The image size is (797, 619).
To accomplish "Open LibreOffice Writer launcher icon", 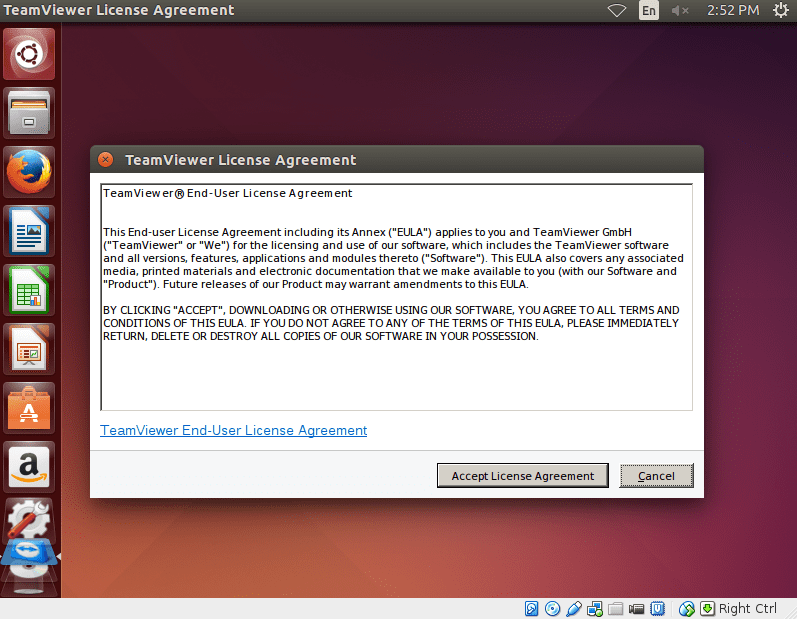I will coord(29,231).
